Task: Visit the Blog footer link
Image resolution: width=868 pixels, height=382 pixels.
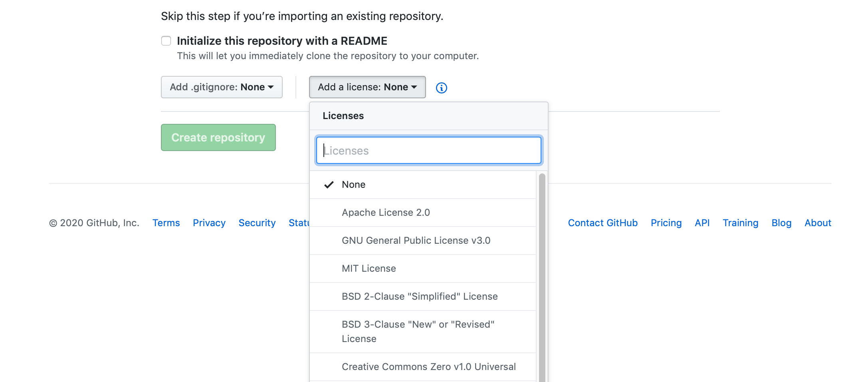Action: (781, 223)
